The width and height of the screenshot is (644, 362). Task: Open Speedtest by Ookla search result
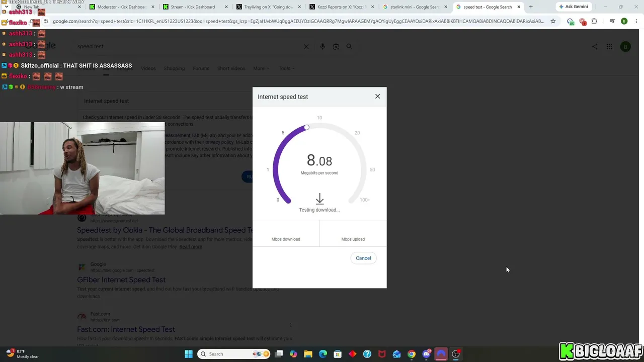165,230
